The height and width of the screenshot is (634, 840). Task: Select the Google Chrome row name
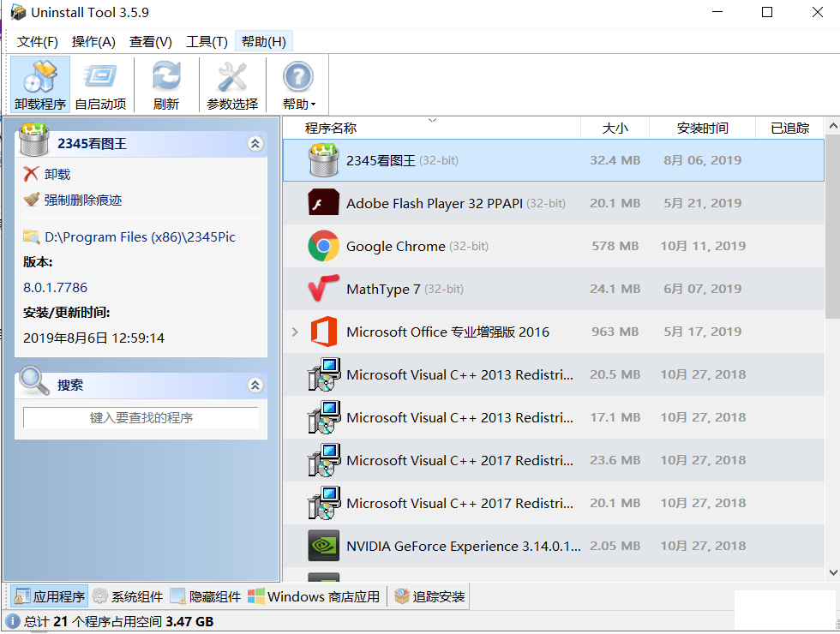click(395, 247)
